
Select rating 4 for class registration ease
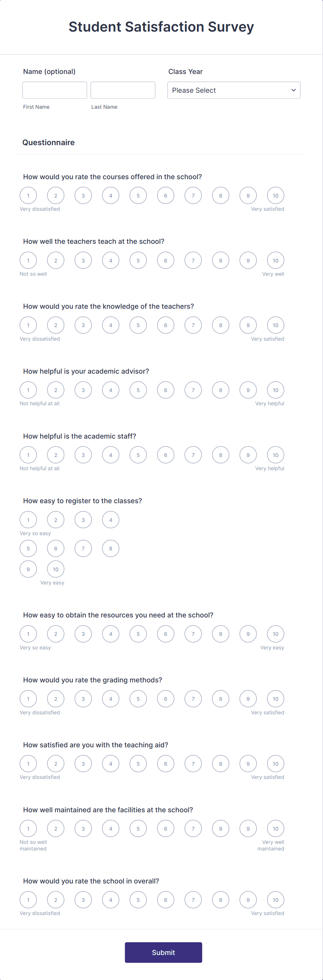point(110,519)
